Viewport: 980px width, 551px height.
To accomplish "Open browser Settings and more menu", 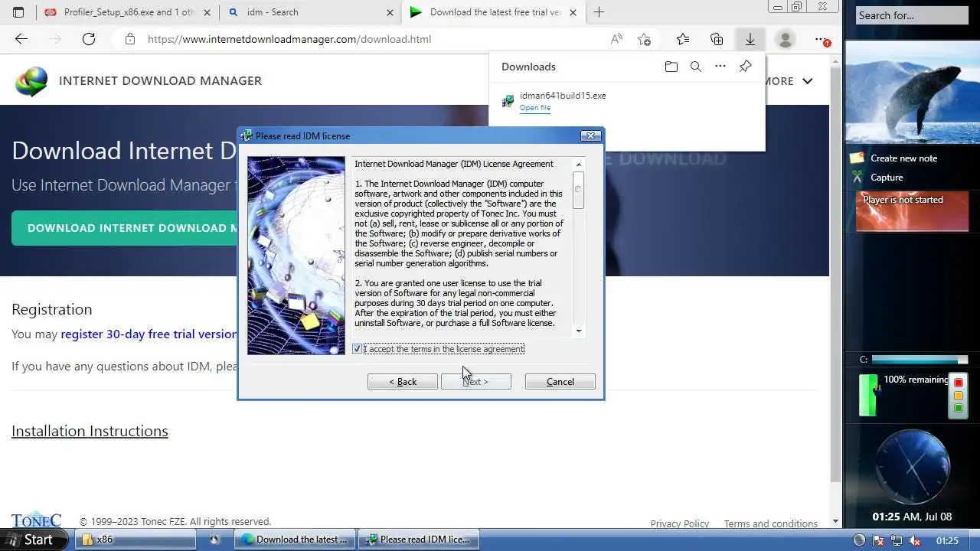I will click(821, 39).
